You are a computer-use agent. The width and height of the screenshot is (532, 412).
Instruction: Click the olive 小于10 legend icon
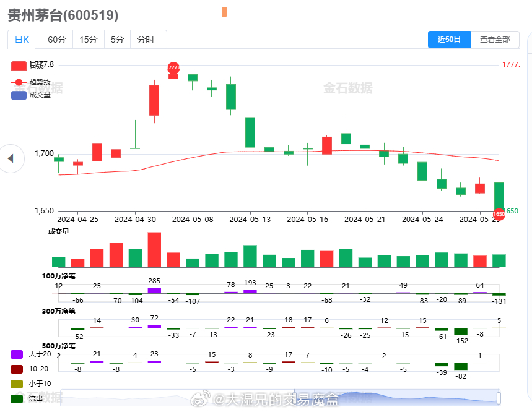[17, 384]
